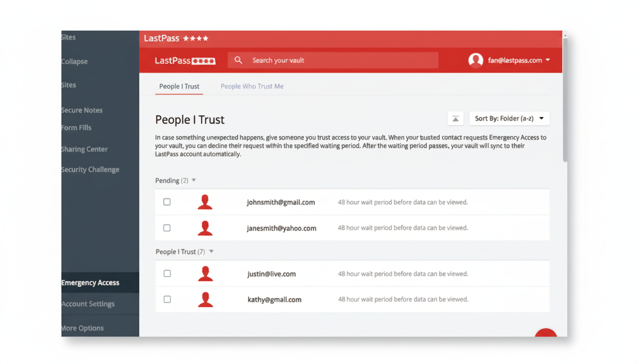Go to Sharing Center in sidebar
This screenshot has height=364, width=637.
tap(85, 149)
